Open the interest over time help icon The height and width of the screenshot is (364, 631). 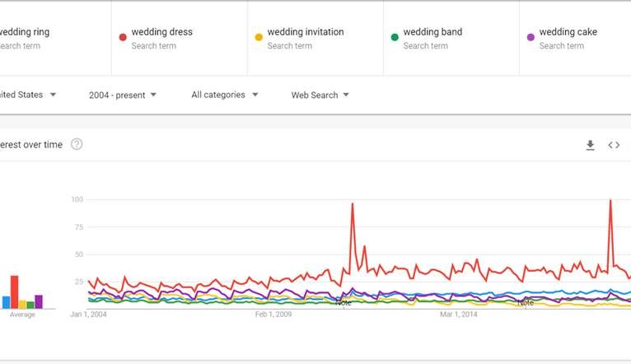pos(77,144)
